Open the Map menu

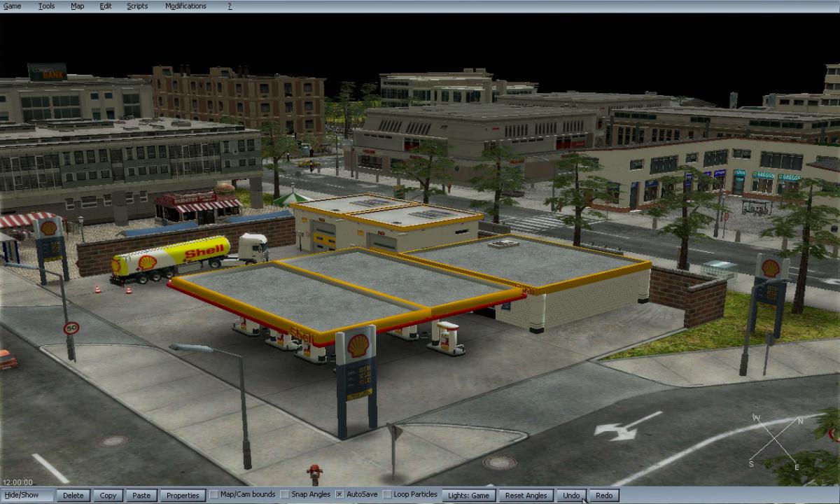[77, 6]
